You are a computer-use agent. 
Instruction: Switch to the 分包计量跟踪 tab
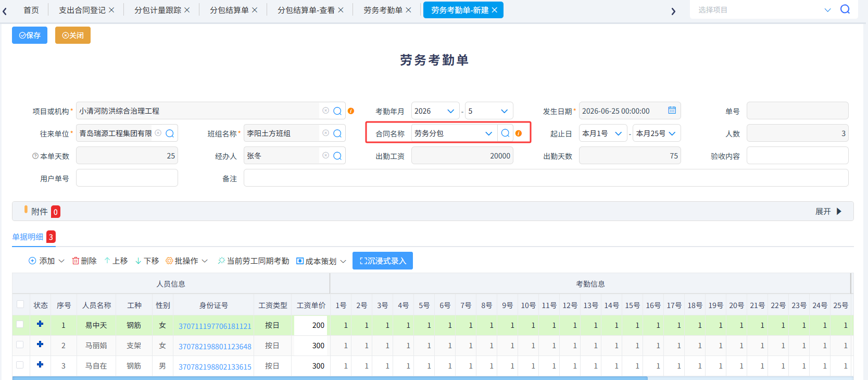pos(158,10)
